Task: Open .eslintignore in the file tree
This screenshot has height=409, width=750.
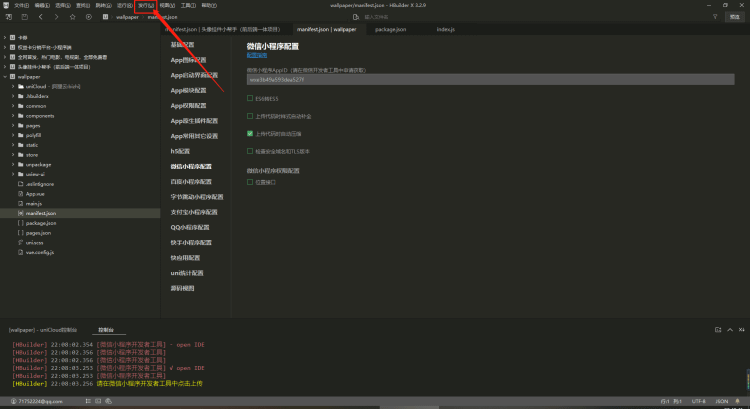Action: pos(40,184)
